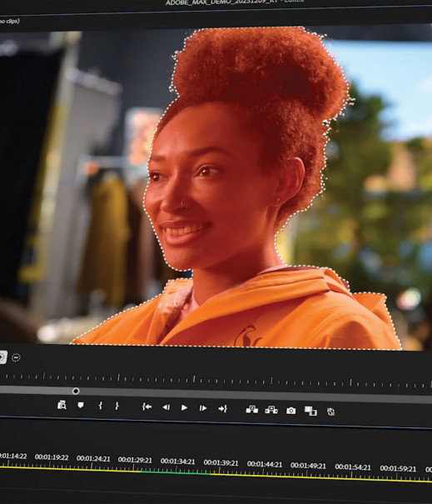The height and width of the screenshot is (504, 432).
Task: Click the add-to-mask icon at left edge
Action: coord(2,357)
